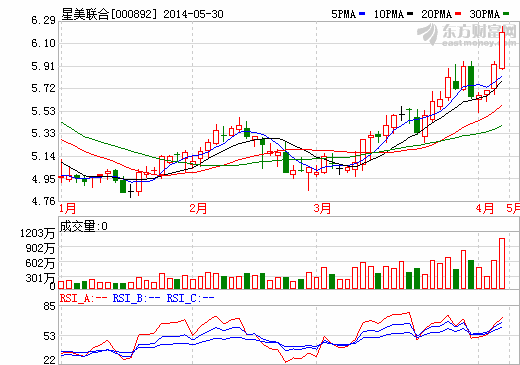Click the 5.91 price axis label
The height and width of the screenshot is (365, 520).
click(x=43, y=66)
